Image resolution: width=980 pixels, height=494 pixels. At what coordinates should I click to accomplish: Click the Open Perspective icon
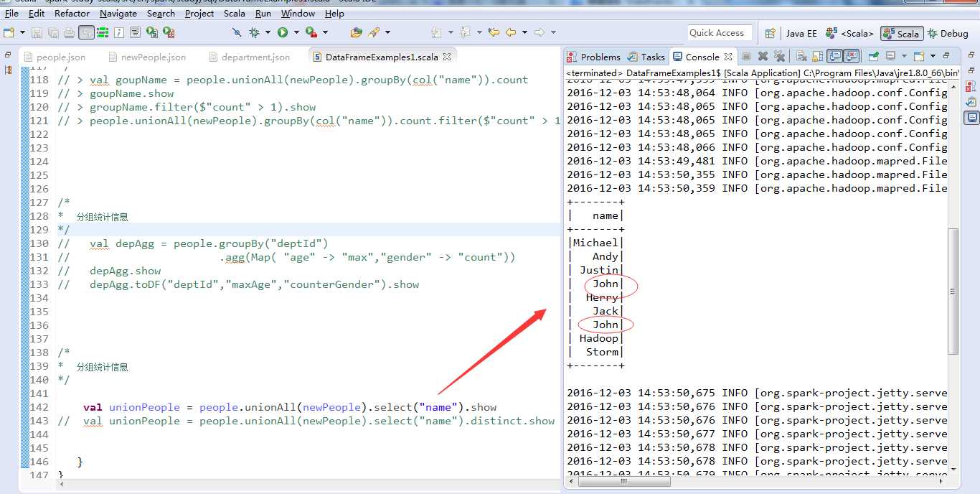pyautogui.click(x=770, y=33)
